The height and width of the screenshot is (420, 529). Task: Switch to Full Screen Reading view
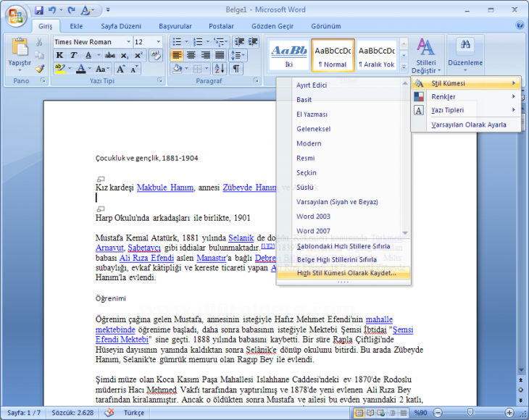(370, 413)
